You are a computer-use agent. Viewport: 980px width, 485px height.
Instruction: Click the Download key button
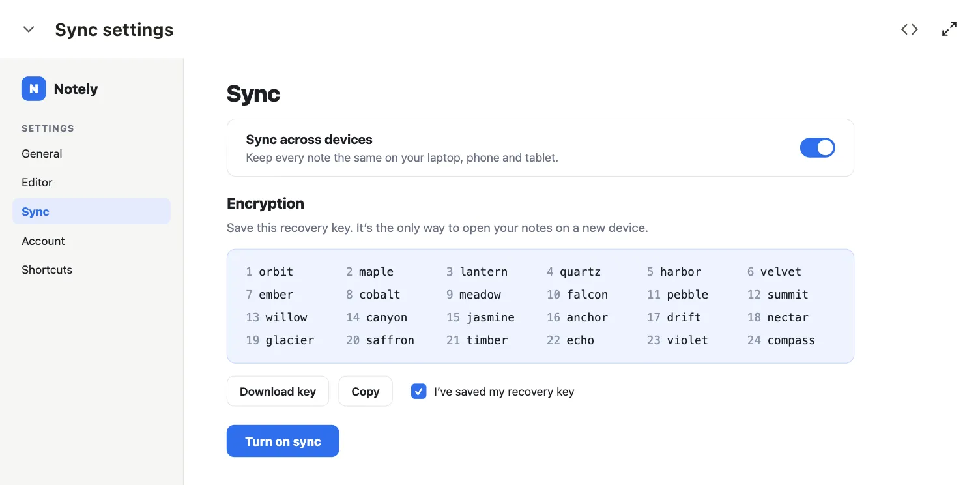tap(278, 391)
